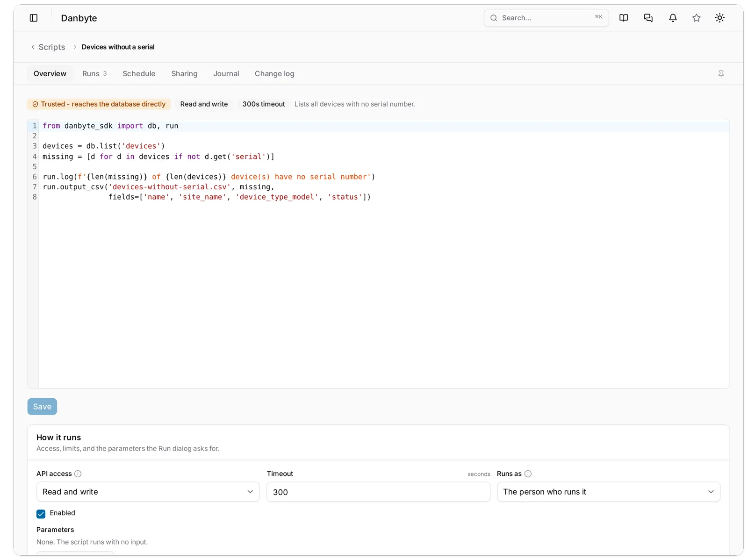Image resolution: width=748 pixels, height=560 pixels.
Task: Open the chat messages icon
Action: (648, 18)
